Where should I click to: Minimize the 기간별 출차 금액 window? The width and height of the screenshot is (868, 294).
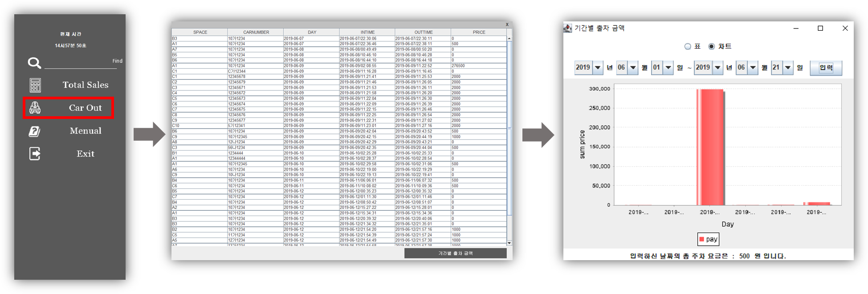796,28
